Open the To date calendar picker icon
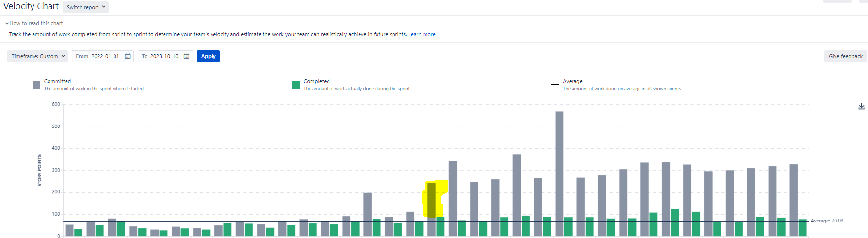868x238 pixels. click(186, 56)
